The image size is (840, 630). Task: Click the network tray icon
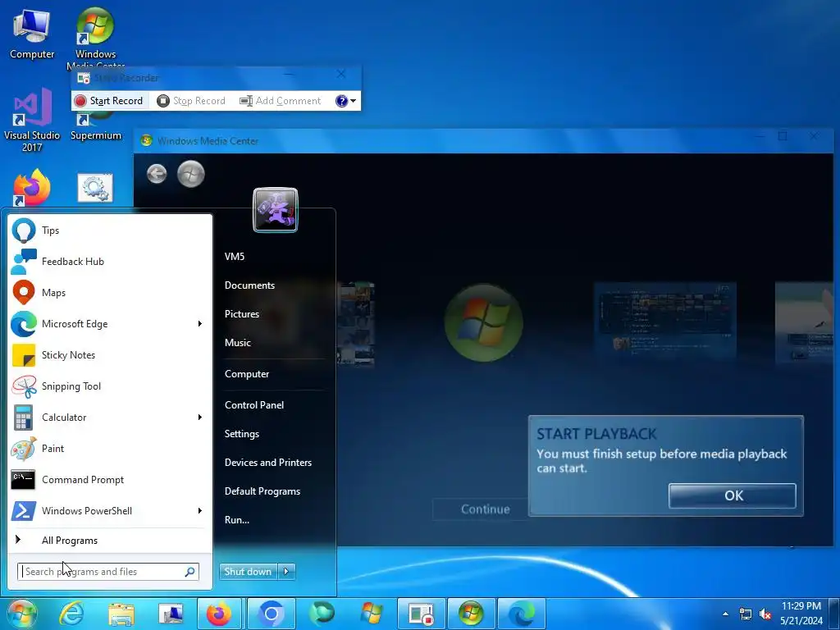[x=745, y=614]
